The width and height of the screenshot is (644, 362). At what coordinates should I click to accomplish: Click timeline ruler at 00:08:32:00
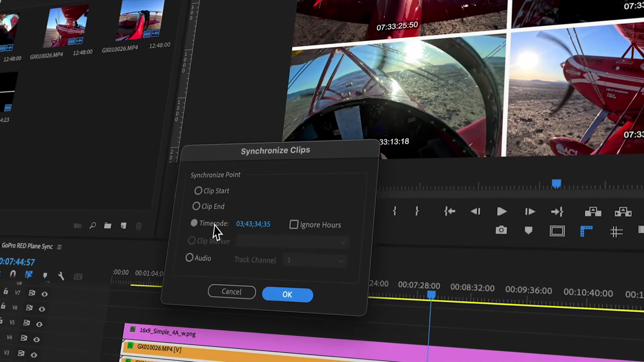pos(472,288)
